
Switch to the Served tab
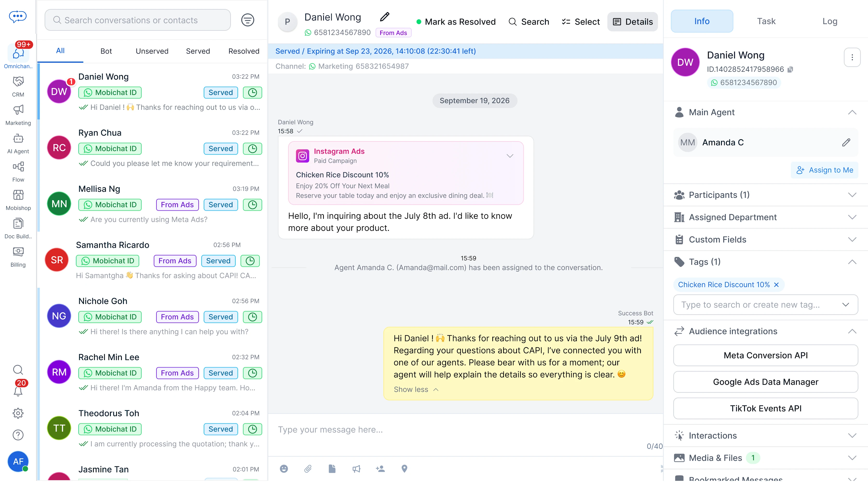pyautogui.click(x=198, y=51)
